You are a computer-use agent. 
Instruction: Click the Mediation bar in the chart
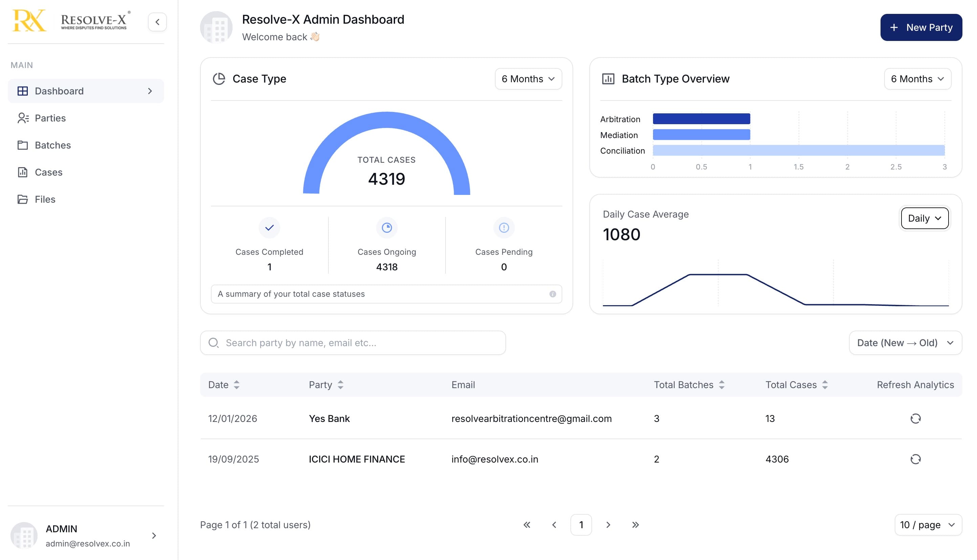[701, 135]
